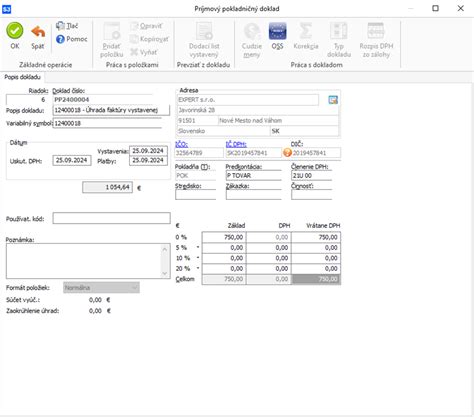Viewport: 474px width, 417px height.
Task: Click the Cudzie meny currency icon
Action: pos(252,31)
